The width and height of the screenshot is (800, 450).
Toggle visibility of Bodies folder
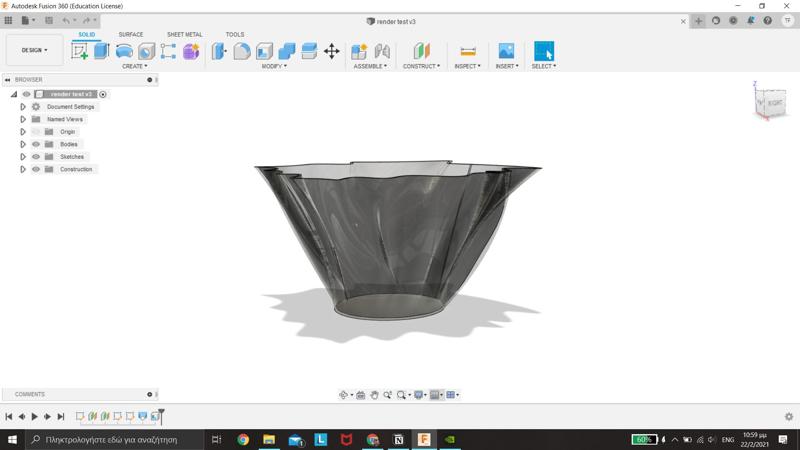click(36, 144)
